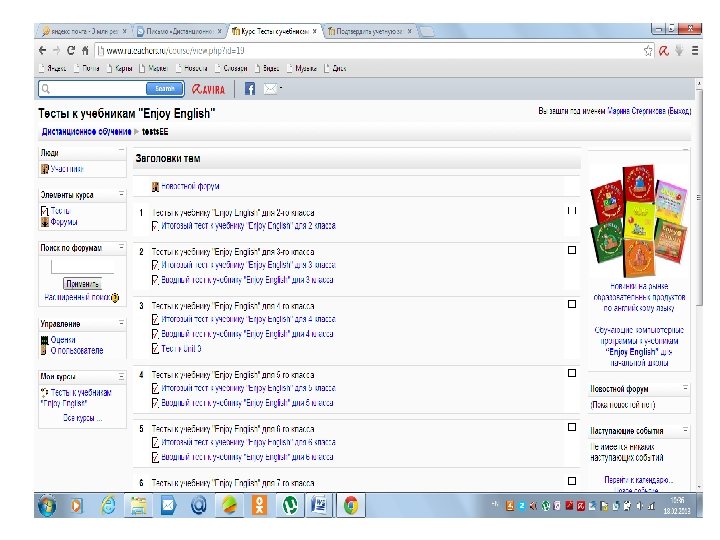The width and height of the screenshot is (720, 540).
Task: Switch to the fourth browser tab
Action: click(x=369, y=31)
